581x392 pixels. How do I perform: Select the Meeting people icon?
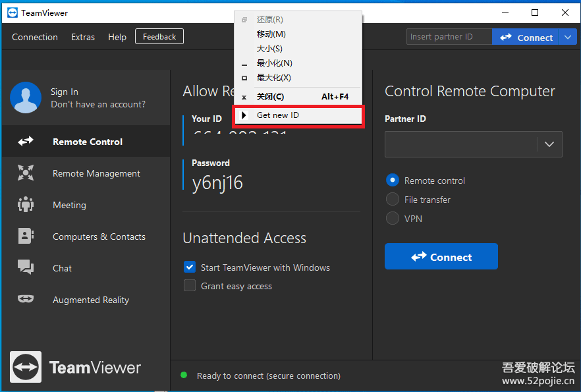[x=26, y=205]
